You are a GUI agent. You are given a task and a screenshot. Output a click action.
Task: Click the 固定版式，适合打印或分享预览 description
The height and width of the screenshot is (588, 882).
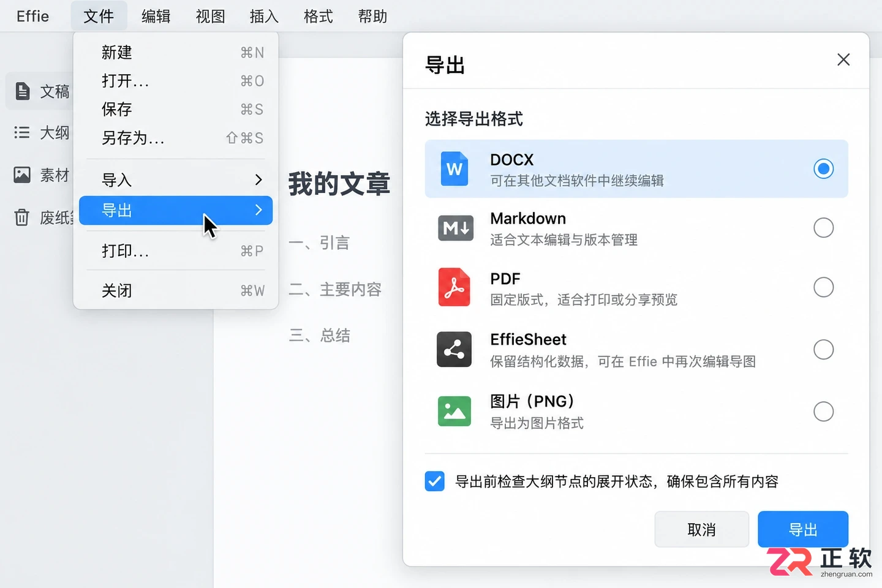[x=584, y=300]
